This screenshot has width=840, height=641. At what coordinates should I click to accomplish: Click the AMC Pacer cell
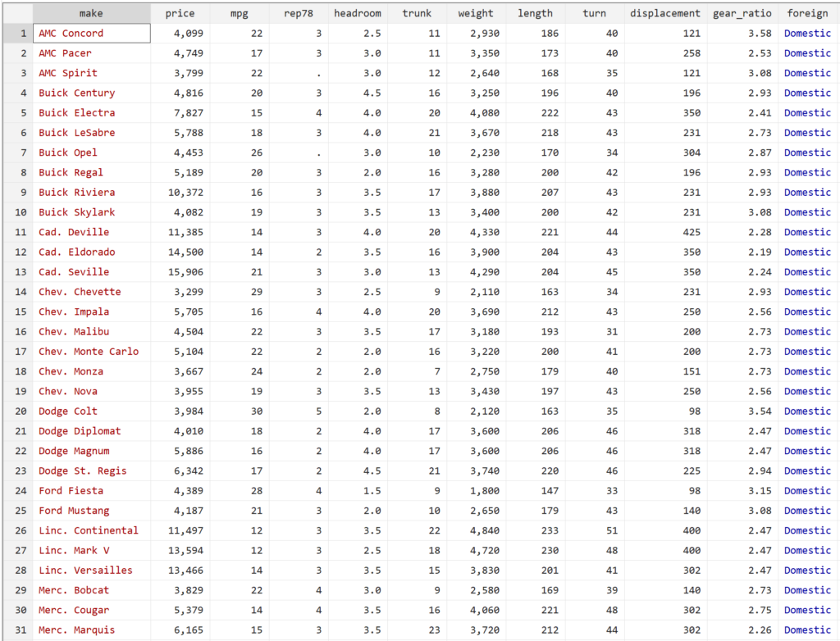click(x=92, y=53)
